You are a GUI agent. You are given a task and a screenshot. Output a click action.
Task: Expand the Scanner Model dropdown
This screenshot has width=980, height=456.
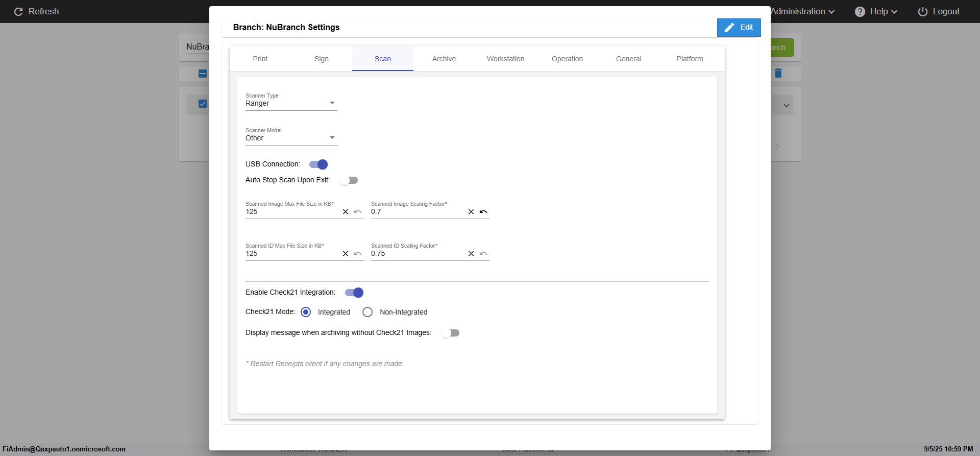tap(291, 138)
